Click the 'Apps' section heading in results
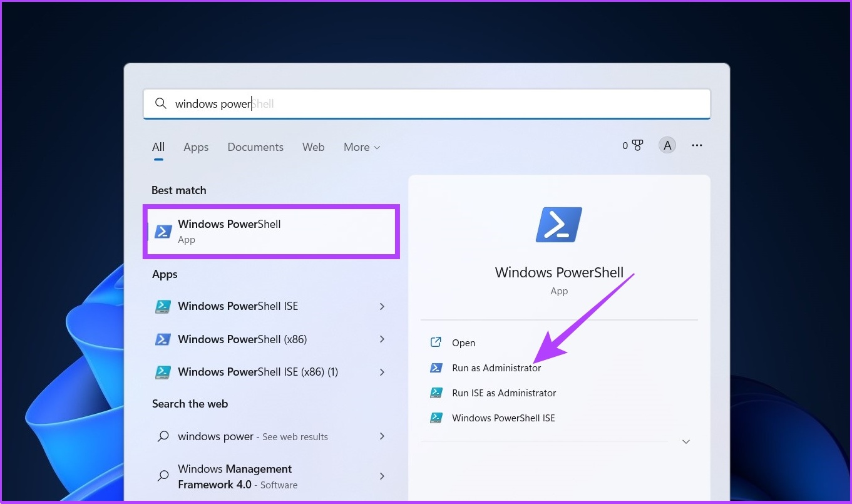852x504 pixels. tap(165, 274)
